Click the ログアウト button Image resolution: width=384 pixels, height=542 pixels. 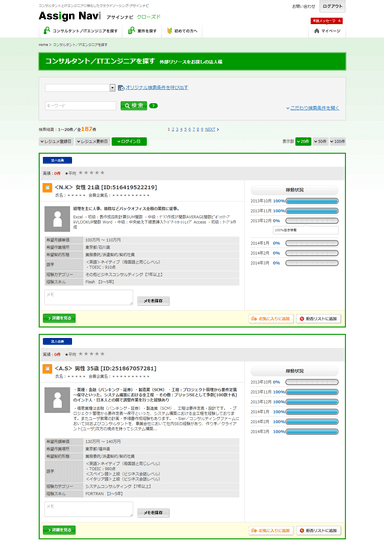coord(332,6)
